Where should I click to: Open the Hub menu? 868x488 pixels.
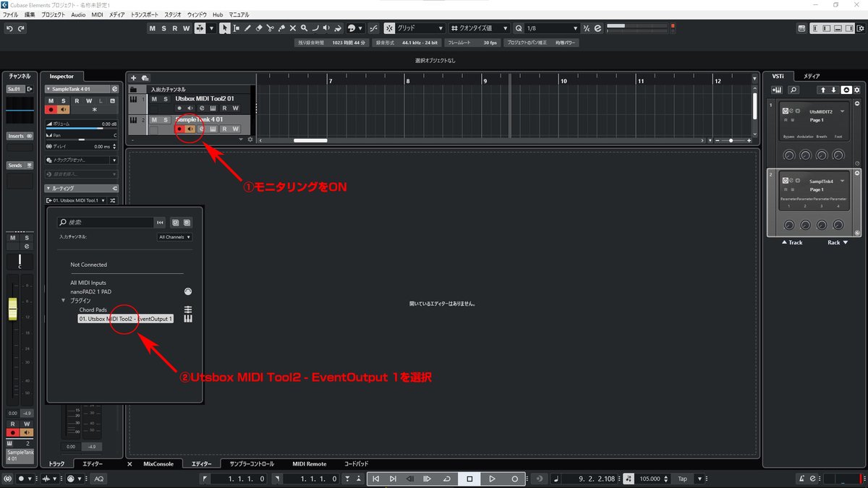[x=218, y=14]
